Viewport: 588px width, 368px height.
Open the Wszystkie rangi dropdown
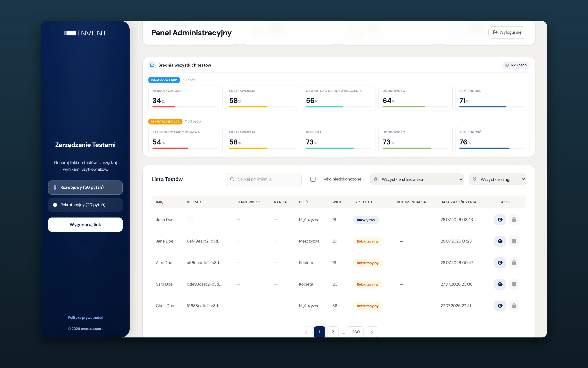[x=497, y=179]
